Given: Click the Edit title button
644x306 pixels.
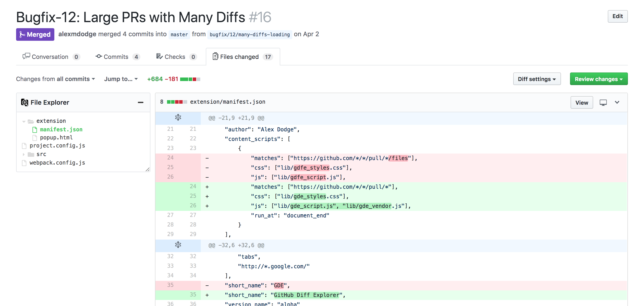Looking at the screenshot, I should 617,16.
